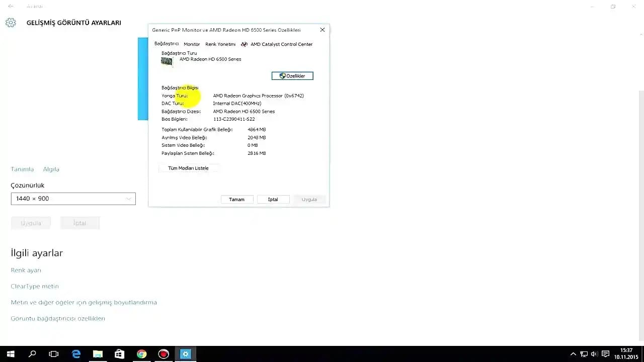This screenshot has height=362, width=644.
Task: Open the 1440 × 900 resolution dropdown
Action: [x=73, y=198]
